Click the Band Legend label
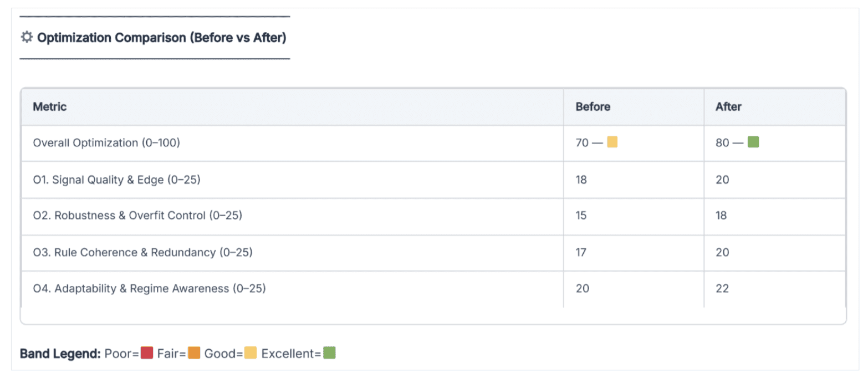Image resolution: width=868 pixels, height=378 pixels. click(x=60, y=354)
